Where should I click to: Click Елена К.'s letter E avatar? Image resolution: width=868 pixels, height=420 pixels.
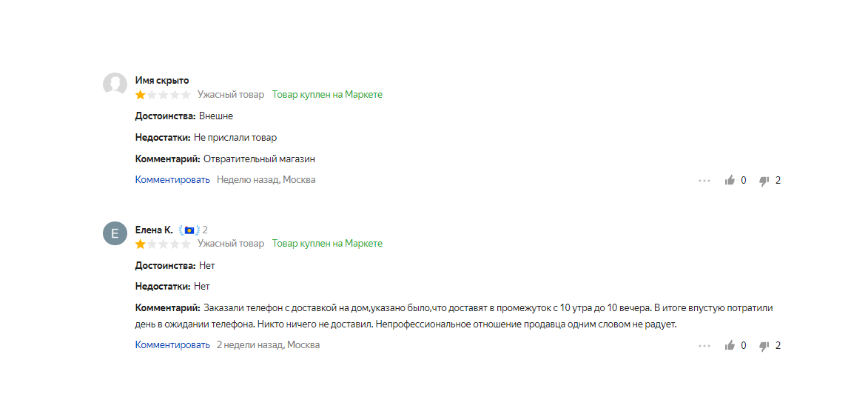(115, 233)
